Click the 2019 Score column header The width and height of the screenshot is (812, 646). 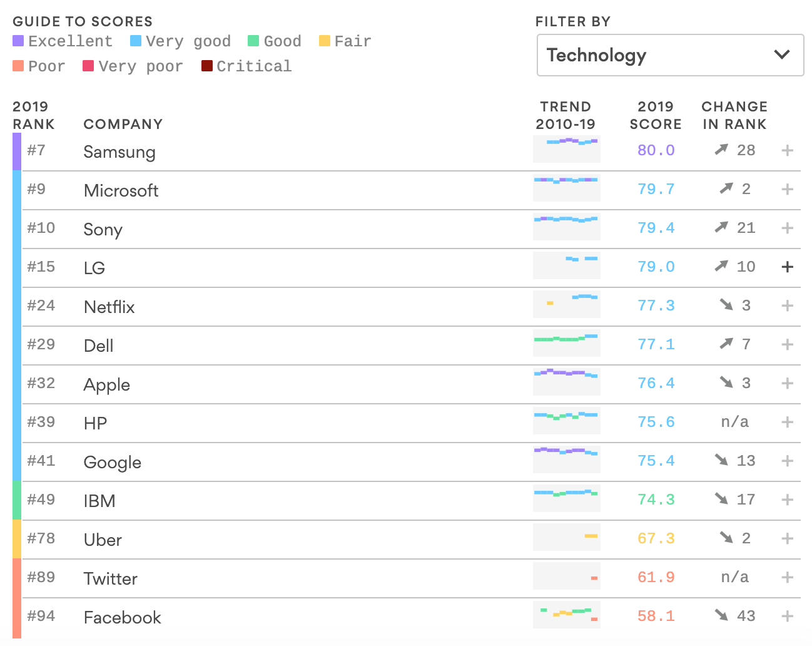coord(656,115)
